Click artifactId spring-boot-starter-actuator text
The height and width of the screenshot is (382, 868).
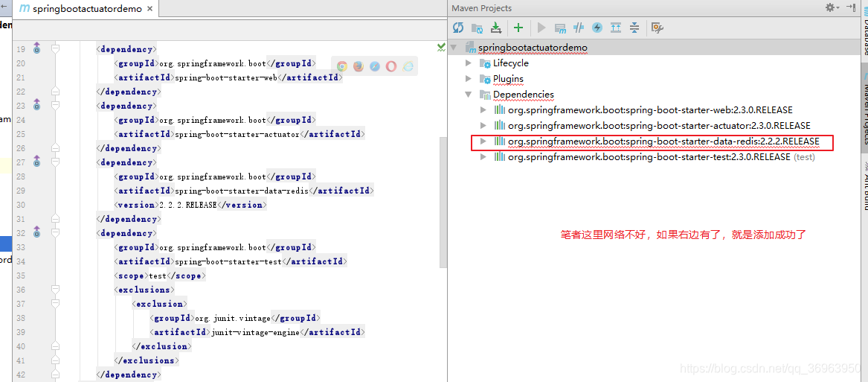[237, 134]
